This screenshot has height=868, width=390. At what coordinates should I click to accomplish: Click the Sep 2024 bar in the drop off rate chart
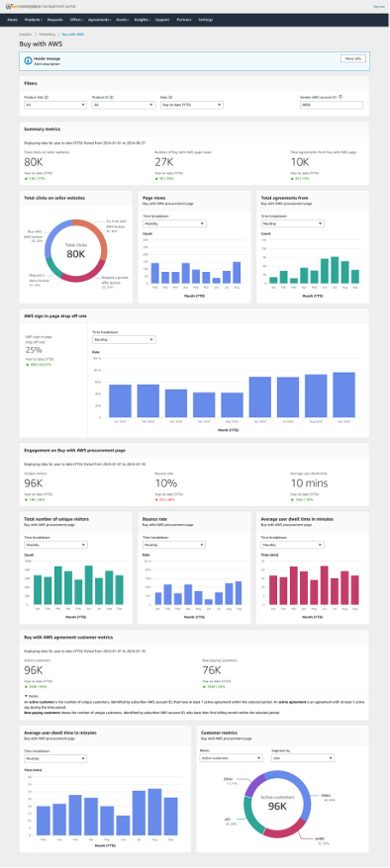point(344,395)
